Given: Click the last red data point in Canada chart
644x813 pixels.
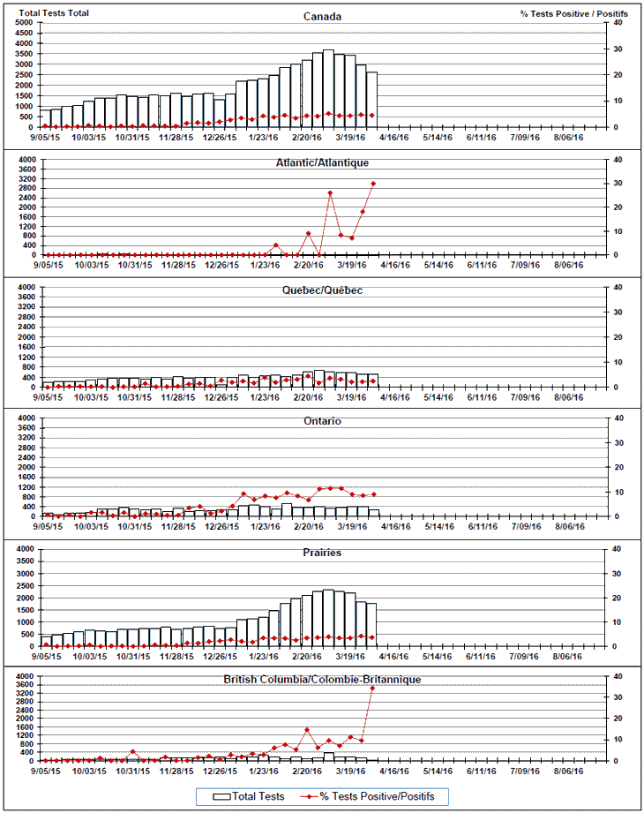Looking at the screenshot, I should (373, 116).
